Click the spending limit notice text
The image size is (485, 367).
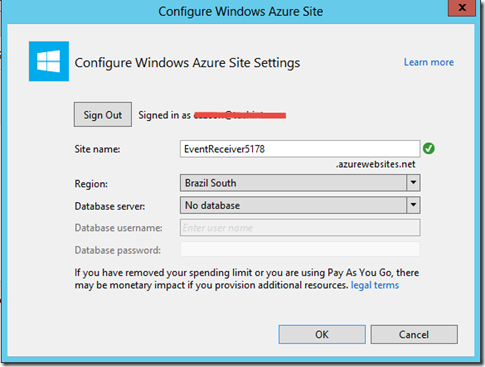pos(247,279)
